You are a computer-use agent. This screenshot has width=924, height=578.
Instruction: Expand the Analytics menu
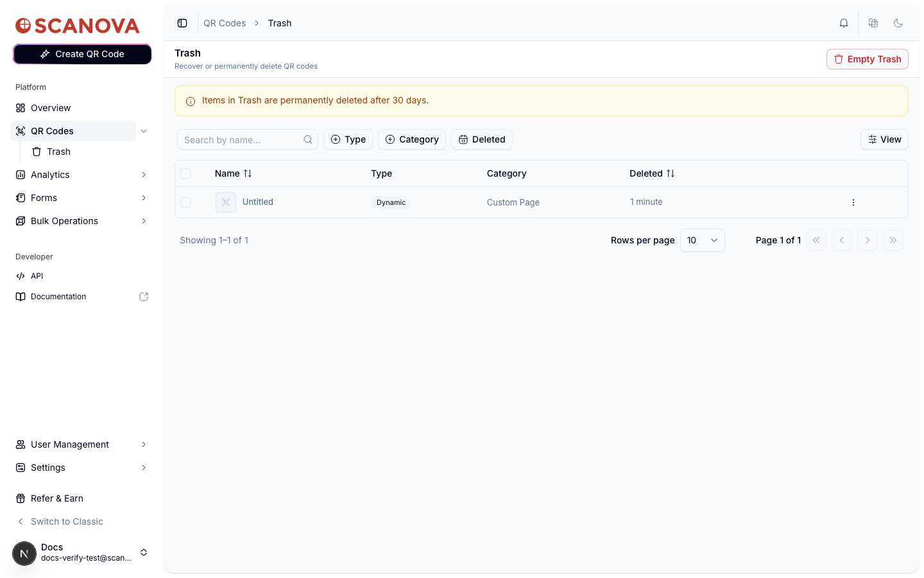coord(144,175)
